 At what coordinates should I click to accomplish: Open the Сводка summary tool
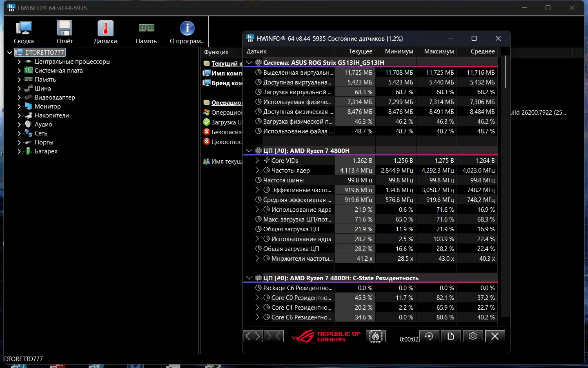(x=24, y=32)
